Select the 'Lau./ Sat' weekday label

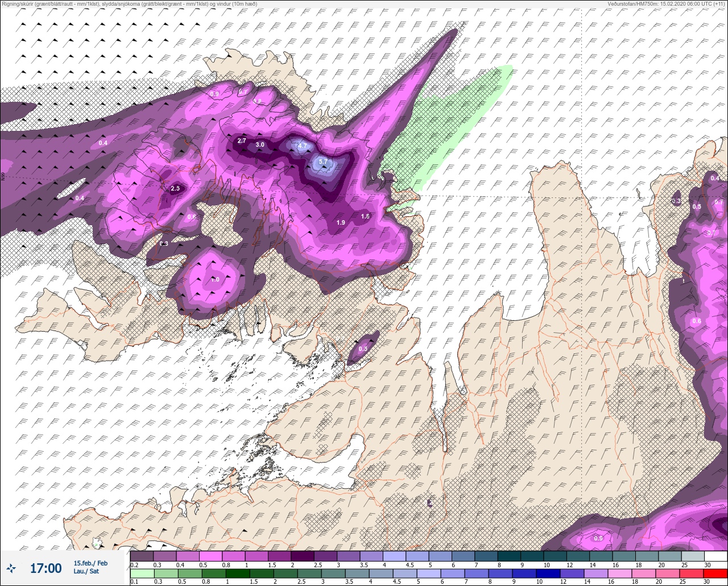click(x=86, y=571)
